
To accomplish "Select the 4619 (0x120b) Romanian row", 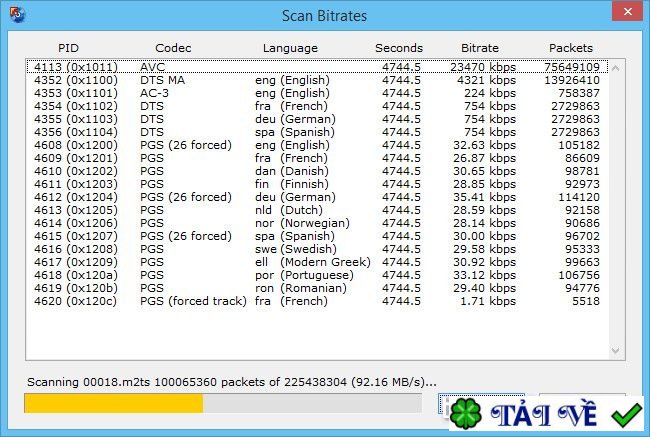I will [x=317, y=288].
